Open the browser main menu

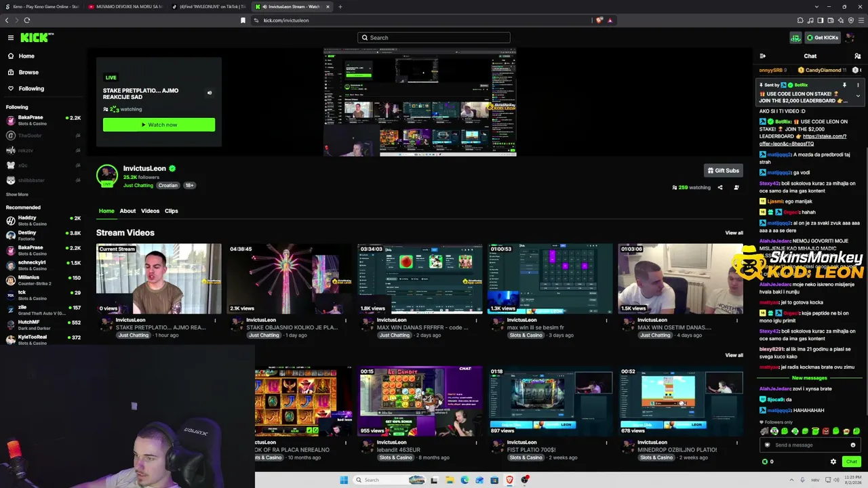861,20
